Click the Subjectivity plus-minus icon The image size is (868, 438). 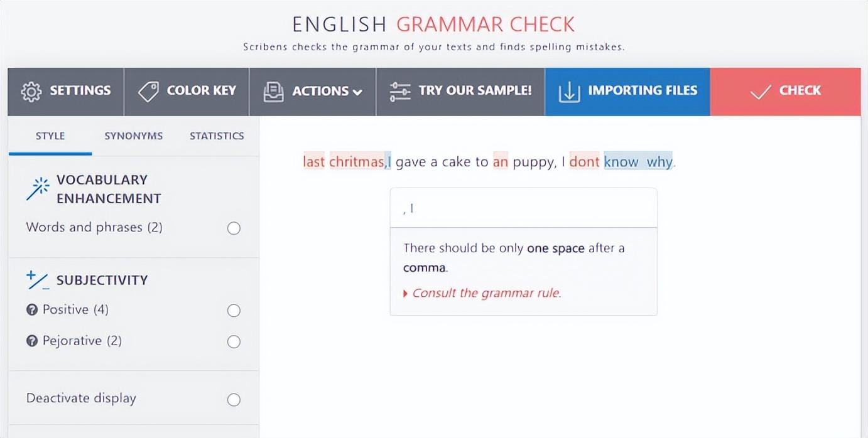pyautogui.click(x=38, y=280)
